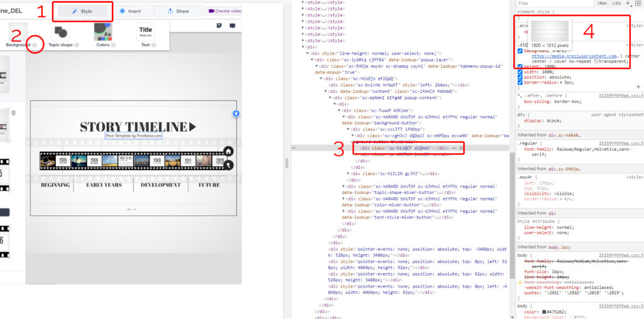
Task: Disable the border-radius property checkbox
Action: click(519, 82)
